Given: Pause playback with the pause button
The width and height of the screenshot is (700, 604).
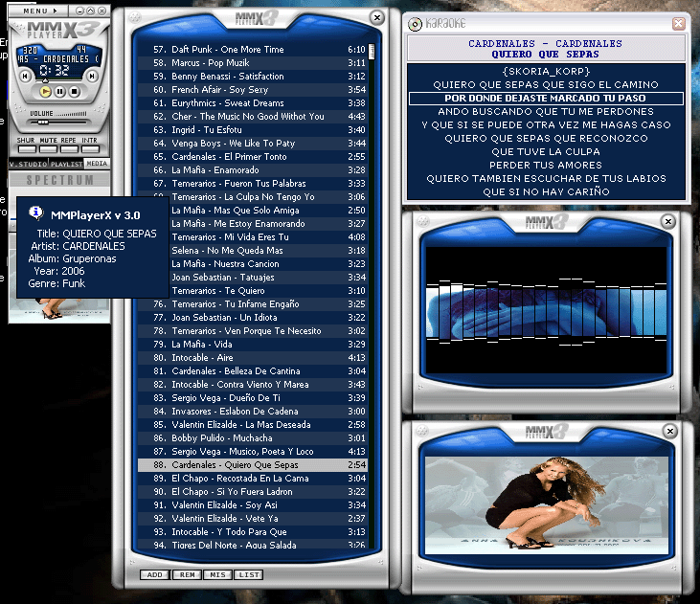Looking at the screenshot, I should click(59, 91).
